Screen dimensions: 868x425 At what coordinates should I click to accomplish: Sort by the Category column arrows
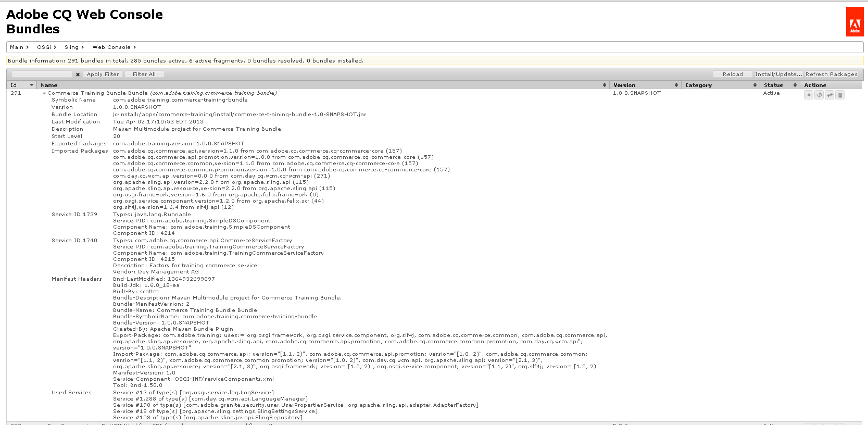[754, 85]
